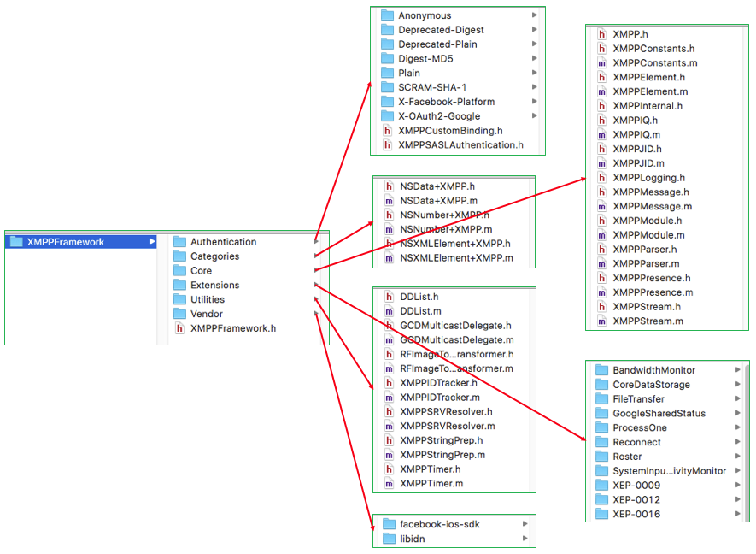
Task: Click the Extensions folder icon
Action: 180,285
